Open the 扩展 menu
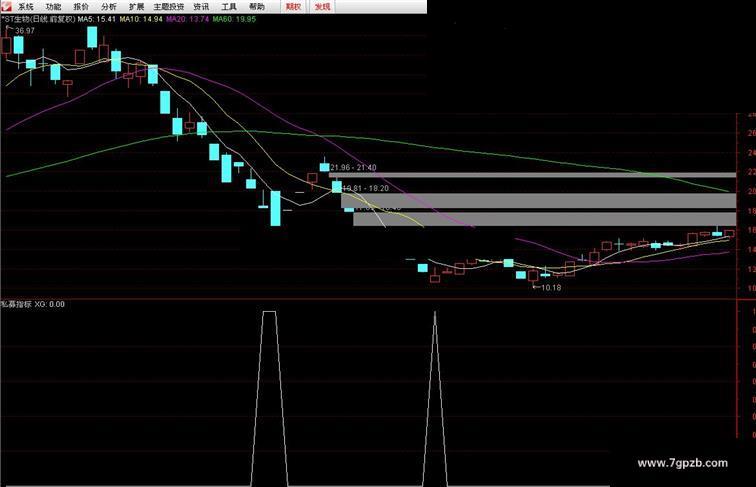 point(136,7)
